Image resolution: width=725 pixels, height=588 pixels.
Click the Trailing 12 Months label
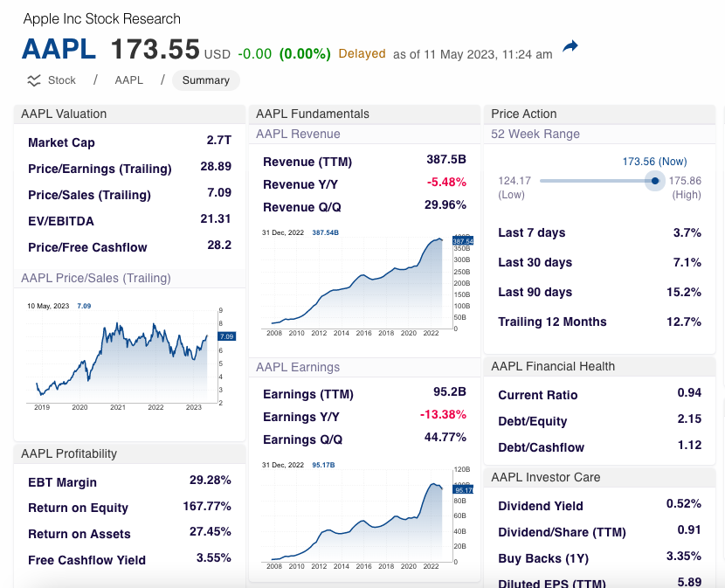[x=552, y=322]
